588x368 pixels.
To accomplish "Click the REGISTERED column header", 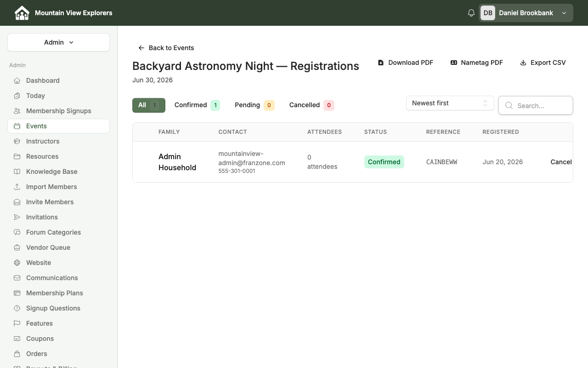I will [501, 132].
